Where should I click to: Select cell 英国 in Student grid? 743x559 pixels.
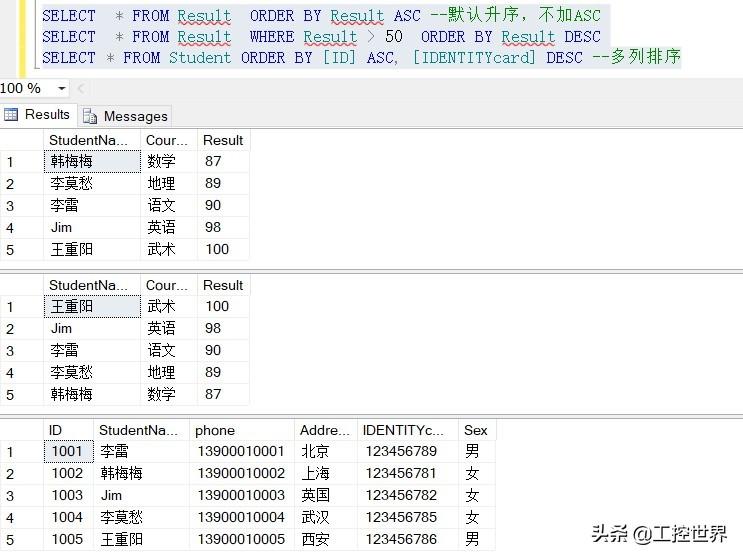point(326,496)
